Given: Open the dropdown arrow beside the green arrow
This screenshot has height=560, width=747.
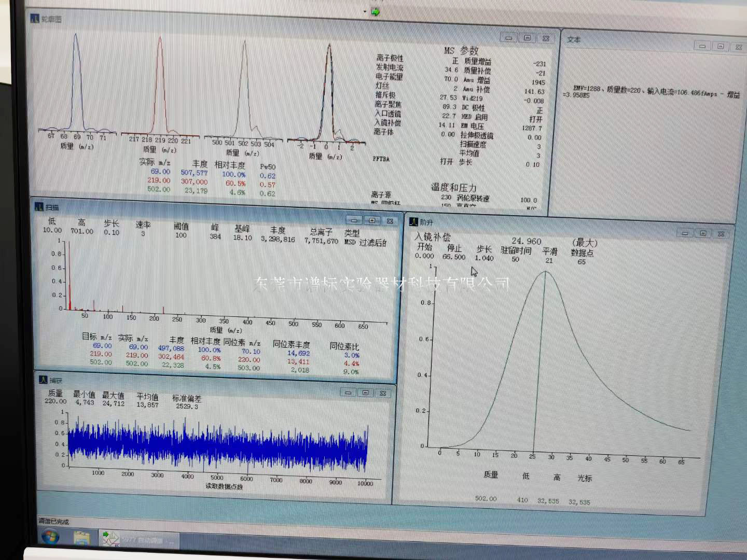Looking at the screenshot, I should click(365, 11).
